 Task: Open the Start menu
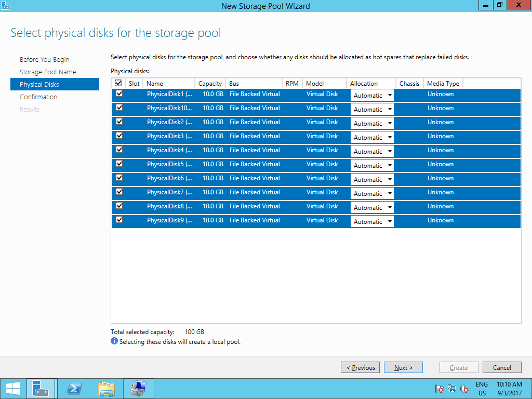point(12,388)
